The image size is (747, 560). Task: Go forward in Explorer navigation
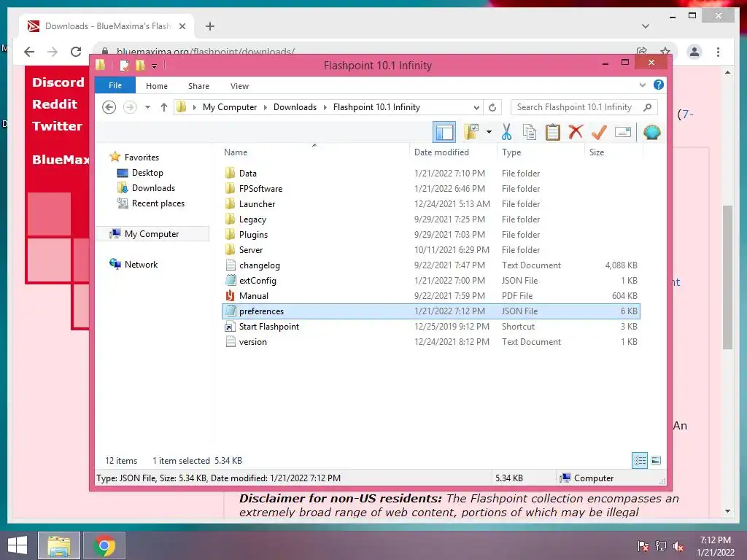point(130,107)
